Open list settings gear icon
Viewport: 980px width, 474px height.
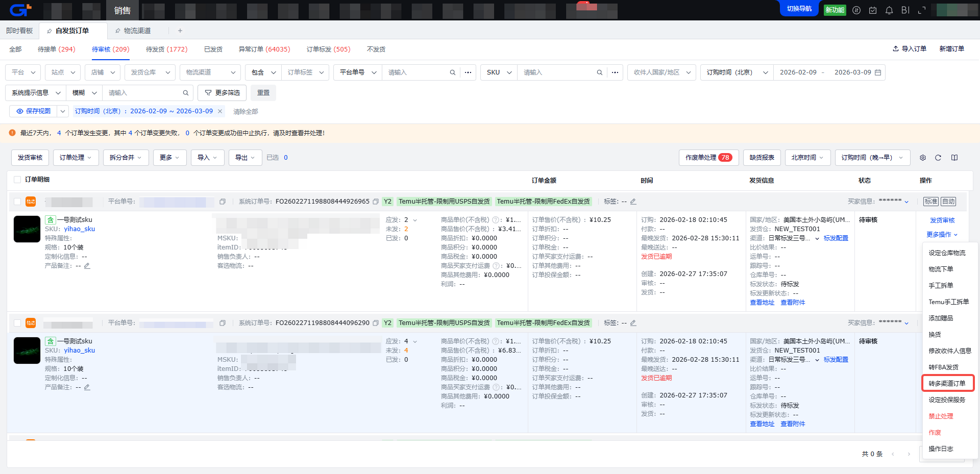[923, 158]
